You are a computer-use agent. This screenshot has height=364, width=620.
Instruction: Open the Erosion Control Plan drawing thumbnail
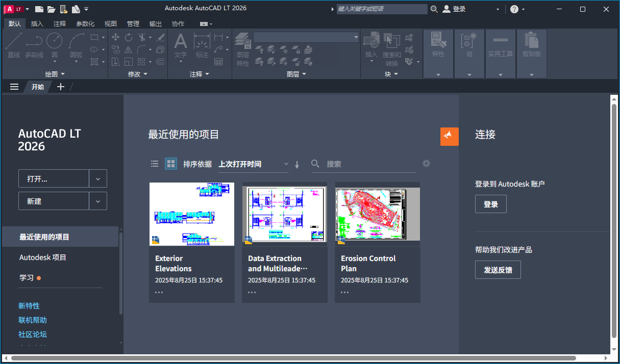(x=378, y=214)
